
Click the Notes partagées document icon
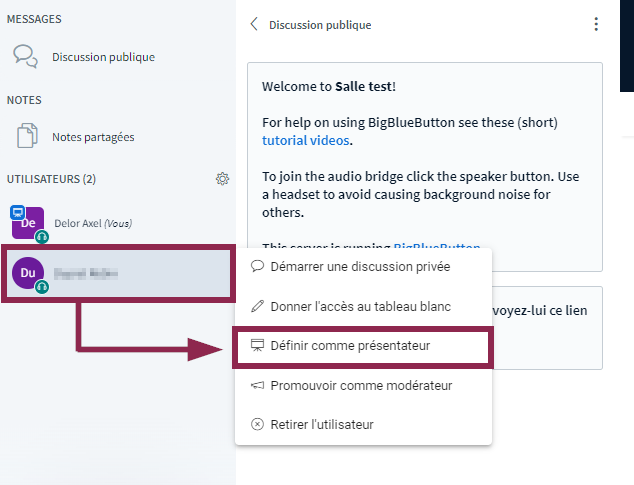point(26,136)
